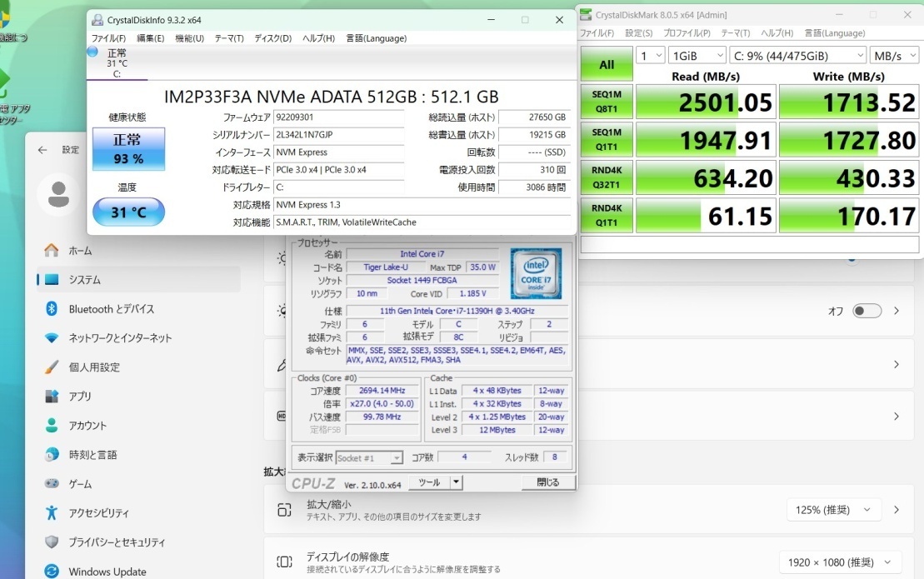This screenshot has width=924, height=579.
Task: Open プロファイル(P) menu in CrystalDiskMark
Action: (x=687, y=33)
